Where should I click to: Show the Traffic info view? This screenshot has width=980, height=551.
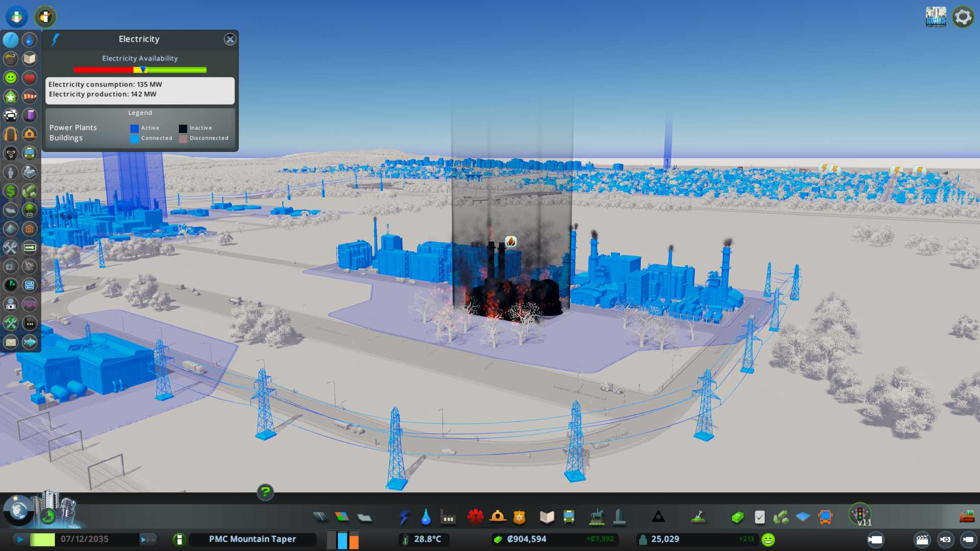(11, 115)
